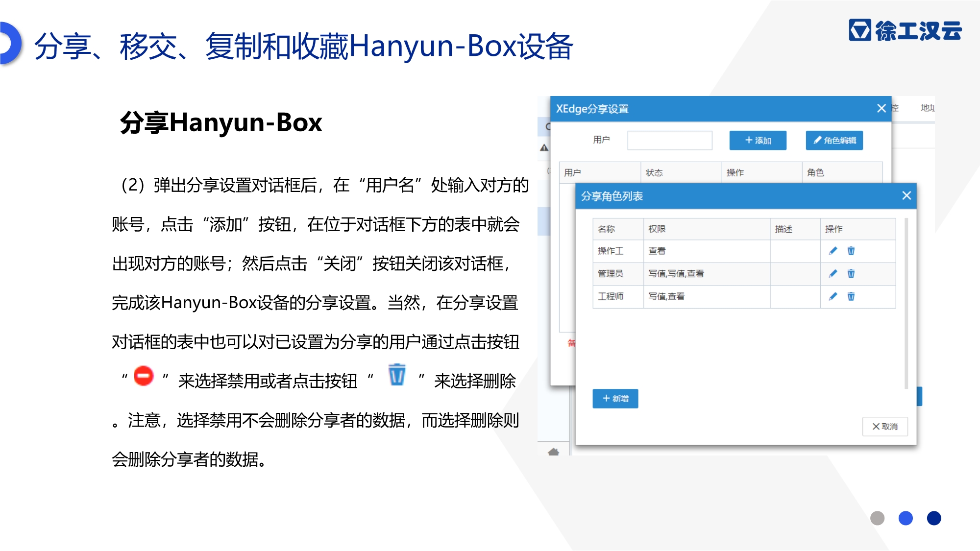Screen dimensions: 980x551
Task: Click the light blue pagination dot
Action: pos(906,518)
